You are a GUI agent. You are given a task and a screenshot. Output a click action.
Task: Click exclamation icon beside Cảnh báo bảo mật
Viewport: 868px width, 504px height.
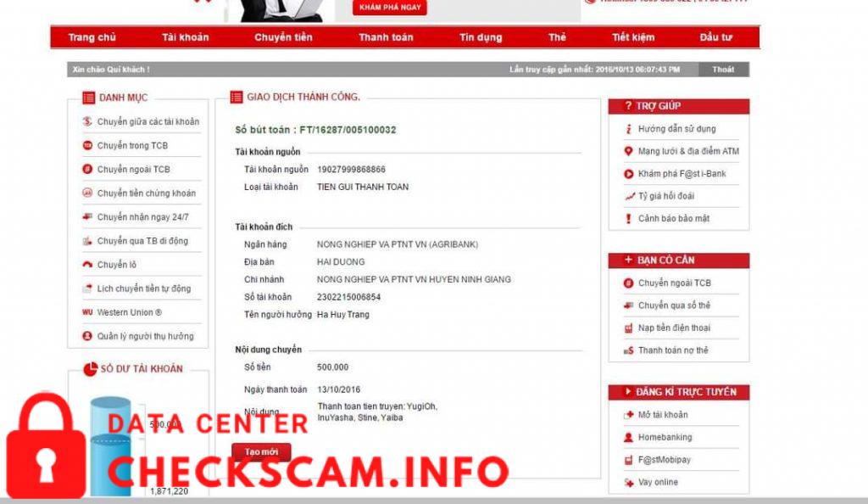[x=628, y=218]
